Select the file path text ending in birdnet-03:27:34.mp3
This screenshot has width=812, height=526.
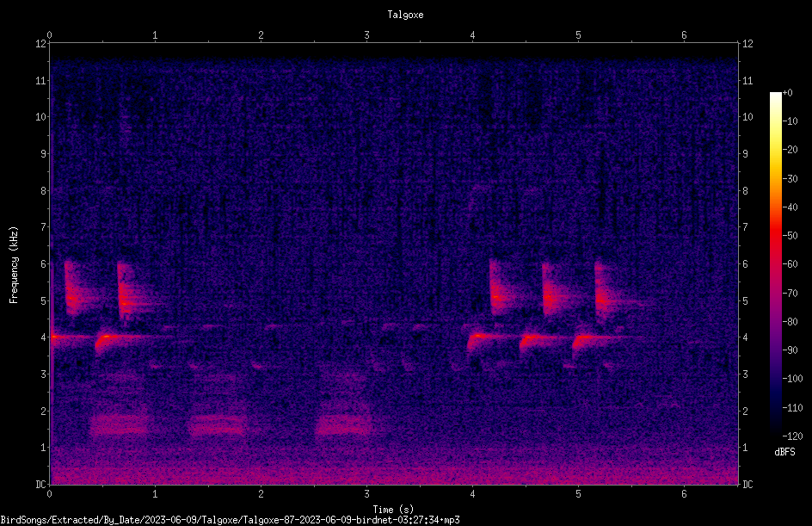point(230,520)
